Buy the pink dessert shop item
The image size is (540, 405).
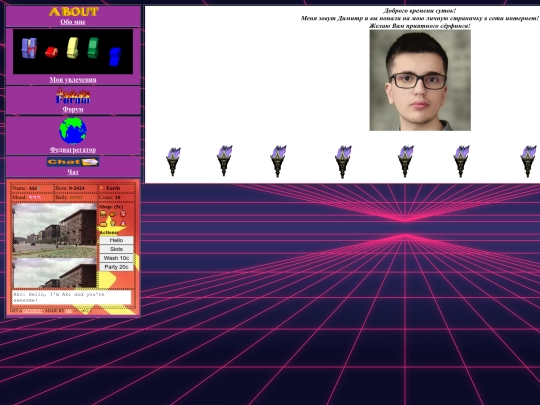123,224
